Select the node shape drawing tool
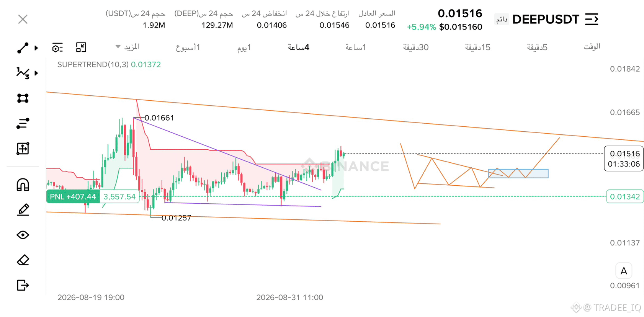The width and height of the screenshot is (644, 317). [23, 98]
